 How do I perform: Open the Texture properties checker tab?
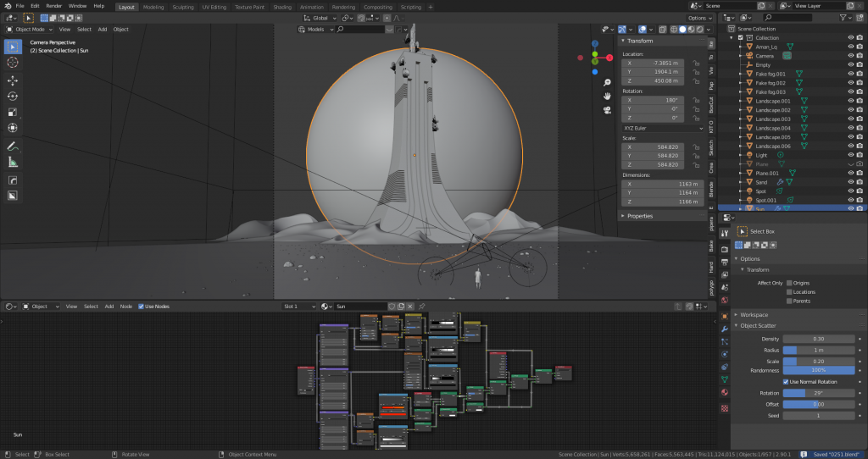pos(725,409)
